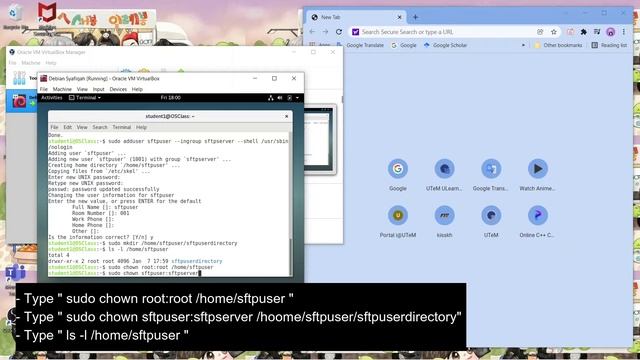
Task: Open the File menu of the Debian VM window
Action: click(44, 89)
